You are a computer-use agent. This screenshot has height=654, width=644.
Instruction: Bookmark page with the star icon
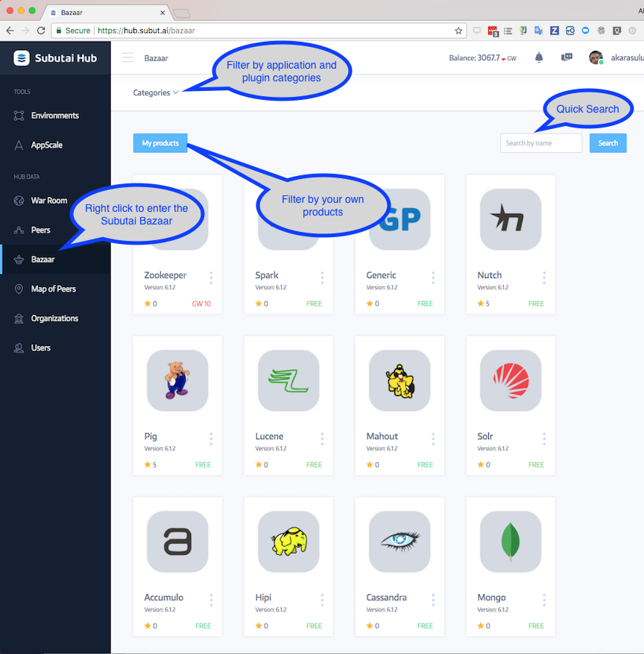click(x=458, y=31)
